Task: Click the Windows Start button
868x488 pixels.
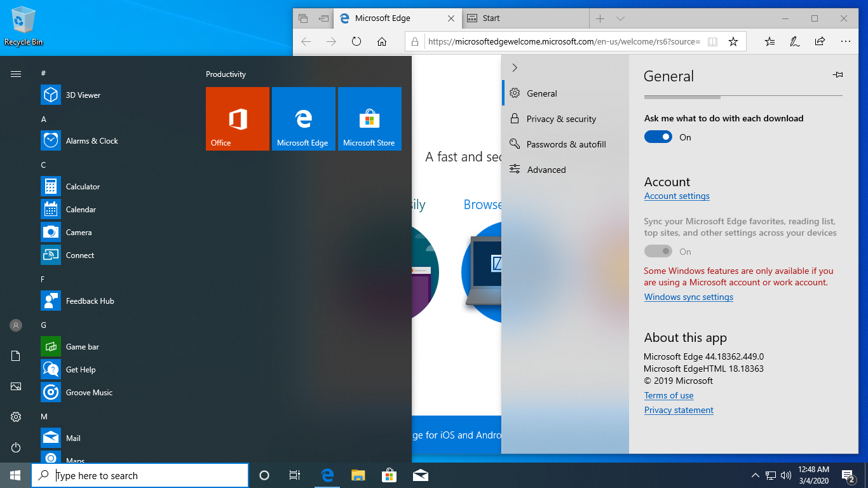Action: click(x=15, y=475)
